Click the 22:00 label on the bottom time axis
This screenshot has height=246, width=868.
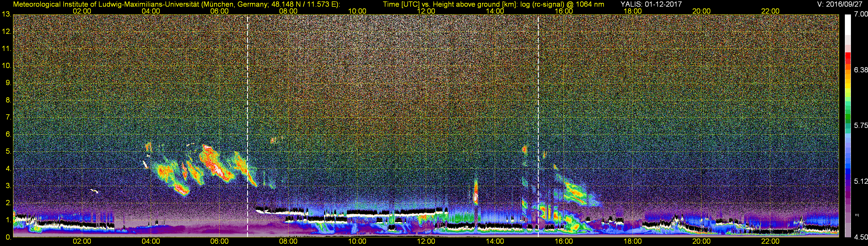coord(770,242)
